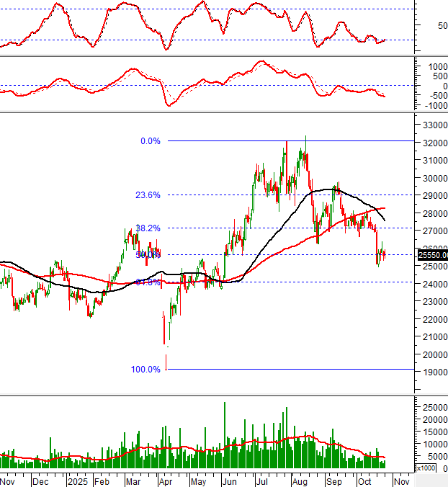Click the Aug label on the time axis

coord(300,481)
